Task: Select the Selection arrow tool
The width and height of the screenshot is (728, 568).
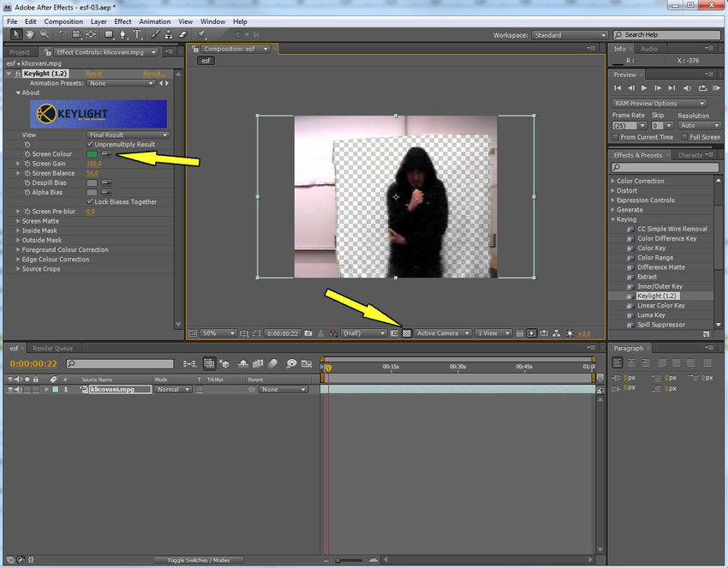Action: (15, 34)
